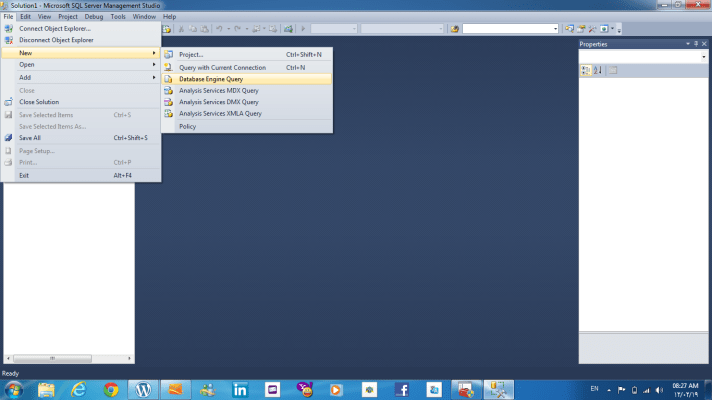Click the Save All disk icon
Image resolution: width=712 pixels, height=400 pixels.
pos(9,138)
